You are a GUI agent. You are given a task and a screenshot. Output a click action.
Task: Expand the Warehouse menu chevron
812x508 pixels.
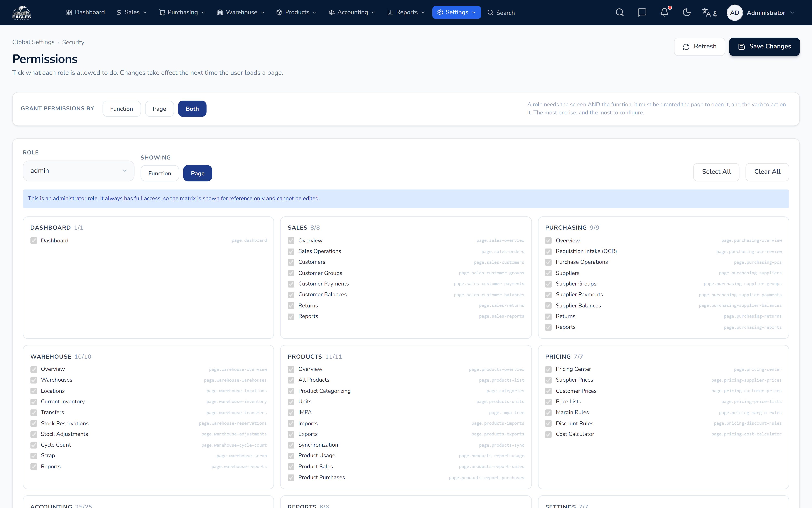(263, 12)
